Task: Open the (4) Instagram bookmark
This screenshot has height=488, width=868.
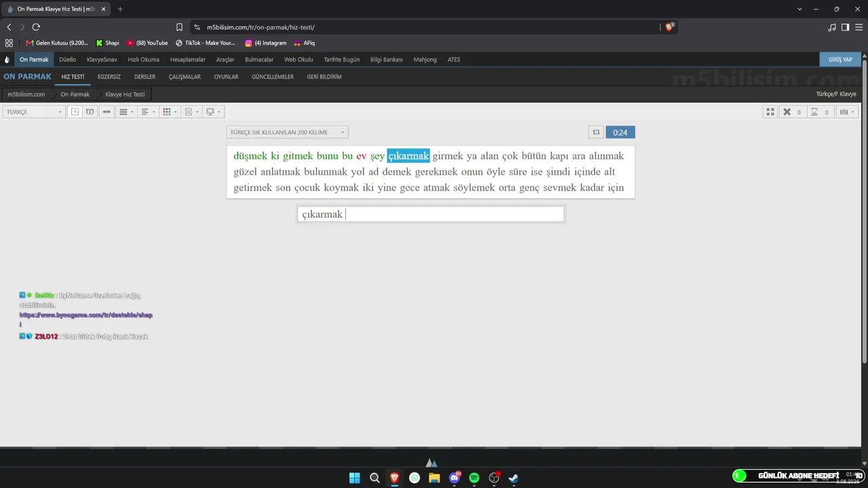Action: click(x=266, y=43)
